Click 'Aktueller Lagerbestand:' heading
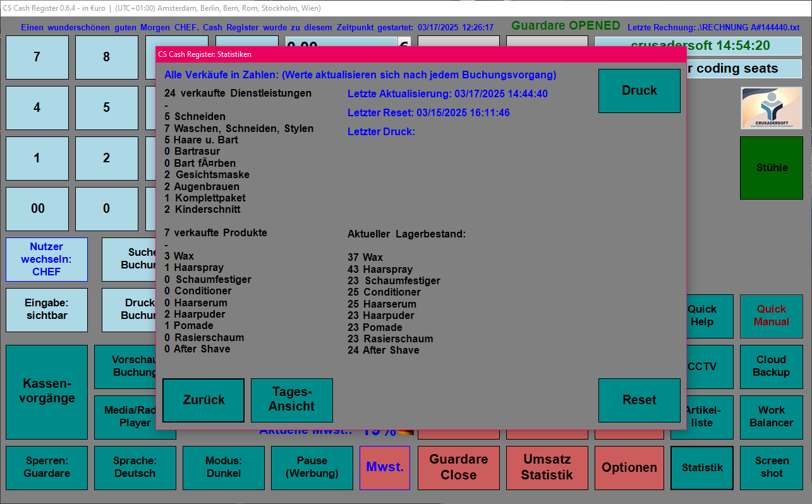 [x=406, y=234]
